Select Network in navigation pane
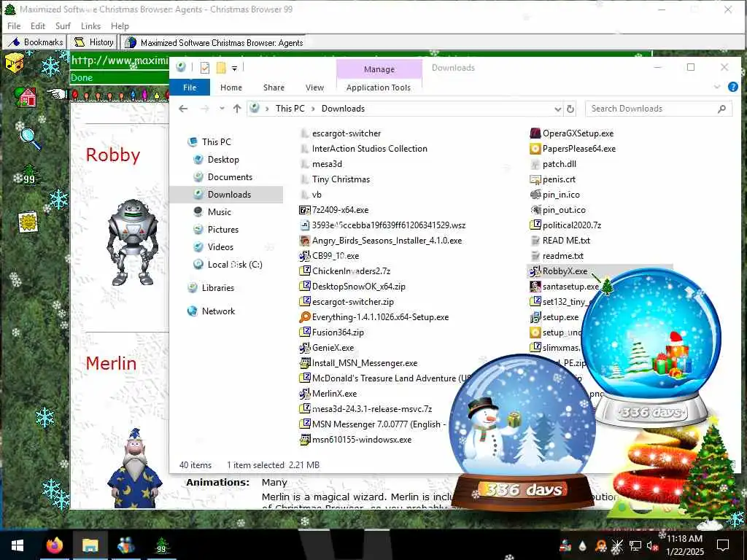747x560 pixels. point(218,311)
